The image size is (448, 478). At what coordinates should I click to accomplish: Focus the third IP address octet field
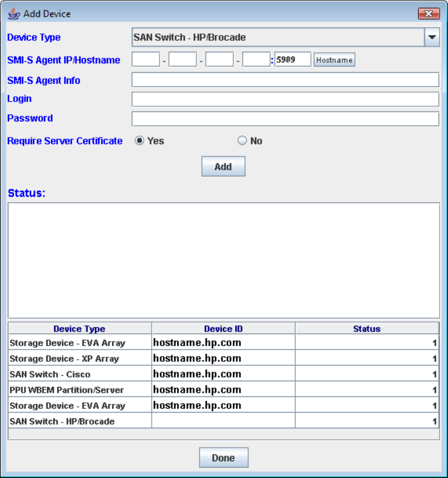point(220,60)
